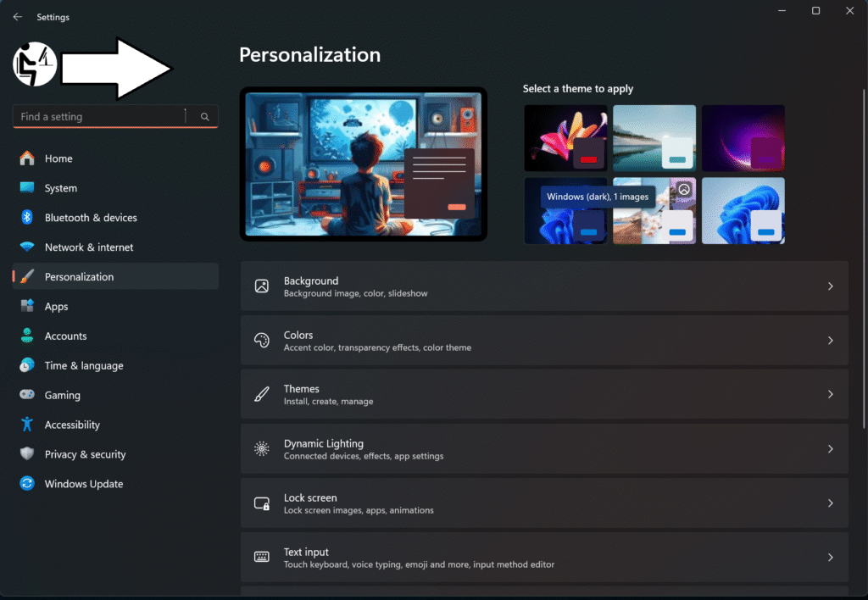This screenshot has height=600, width=868.
Task: Expand the Themes row chevron
Action: point(831,394)
